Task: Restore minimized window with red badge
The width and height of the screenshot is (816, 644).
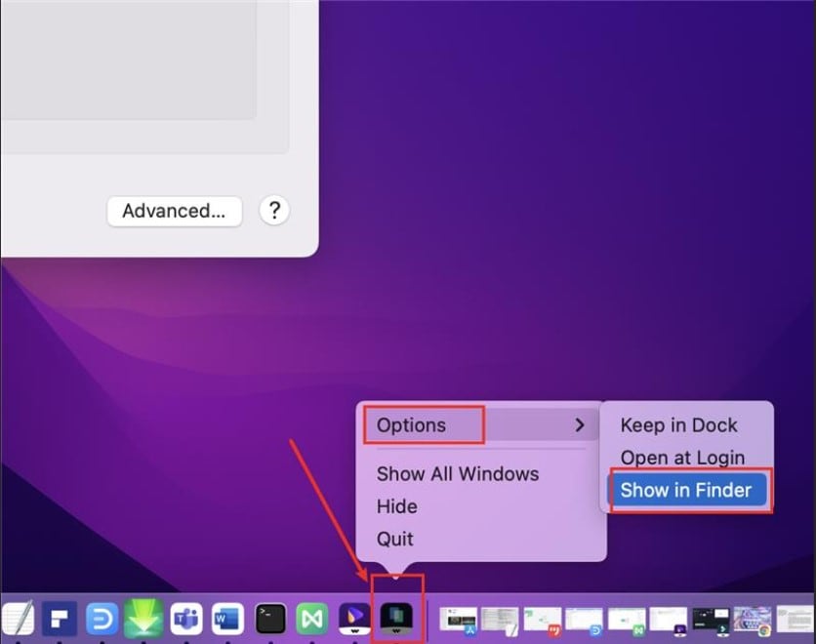Action: (x=543, y=621)
